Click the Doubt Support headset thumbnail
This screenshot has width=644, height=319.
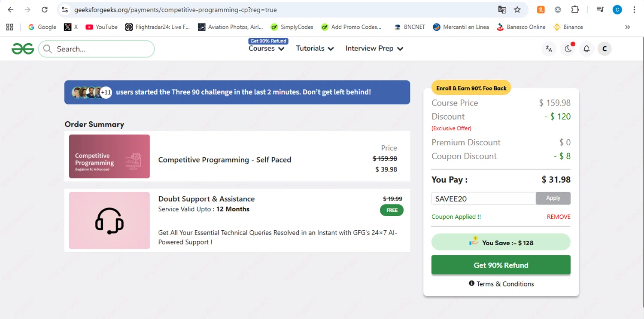[x=109, y=220]
